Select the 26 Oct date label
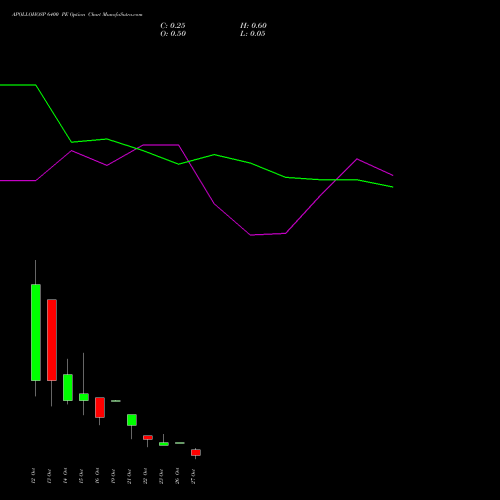 click(x=177, y=476)
